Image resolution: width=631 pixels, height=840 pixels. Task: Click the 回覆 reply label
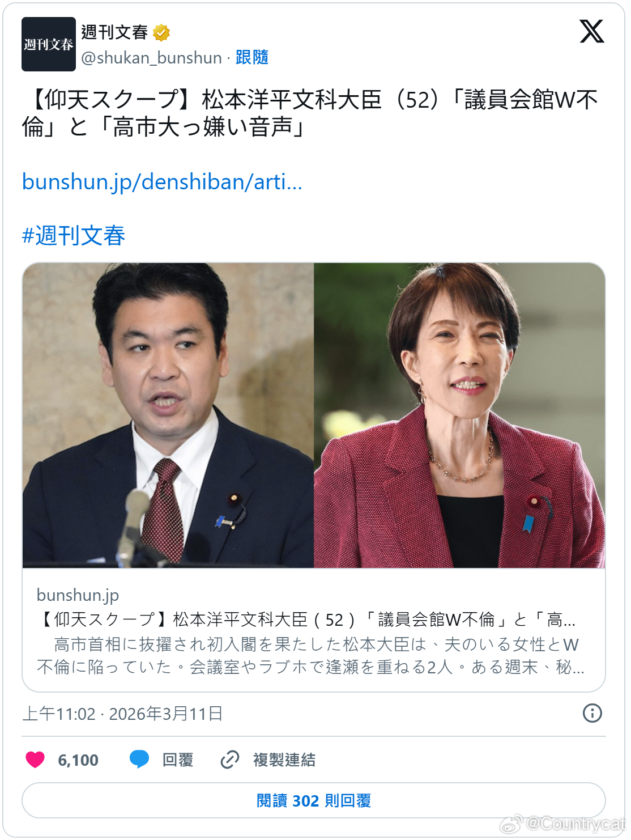coord(178,760)
